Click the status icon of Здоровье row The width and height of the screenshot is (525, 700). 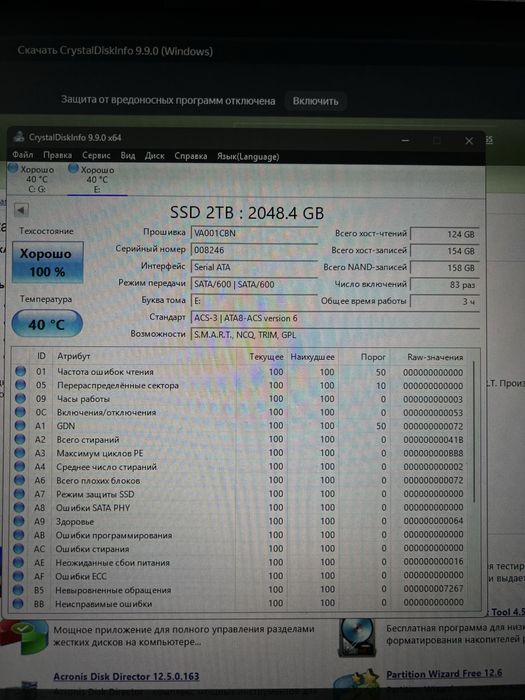tap(19, 521)
